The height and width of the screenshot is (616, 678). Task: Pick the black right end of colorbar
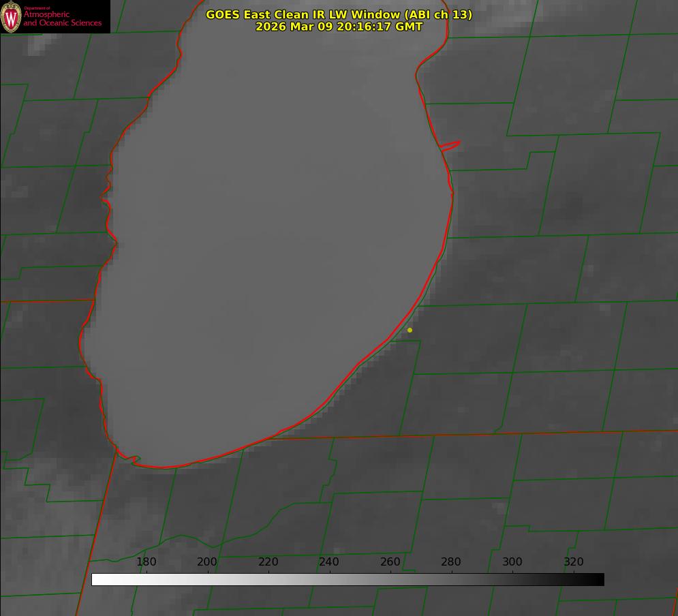point(600,580)
